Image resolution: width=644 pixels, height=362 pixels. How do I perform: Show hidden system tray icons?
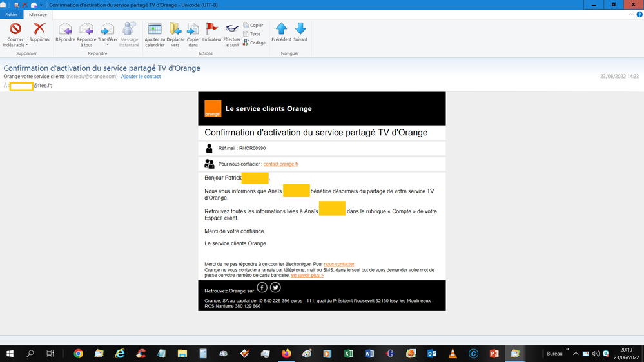tap(576, 354)
